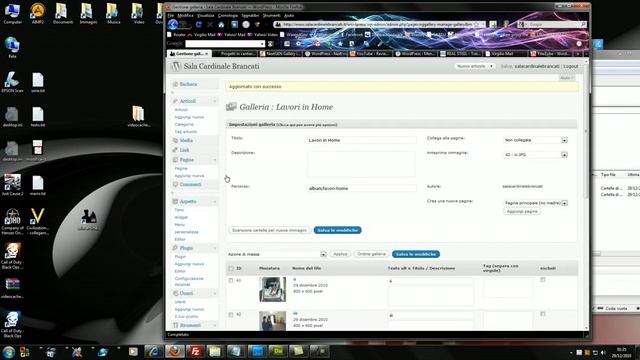Image resolution: width=640 pixels, height=360 pixels.
Task: Tick the checkbox for image ID 41
Action: point(231,280)
